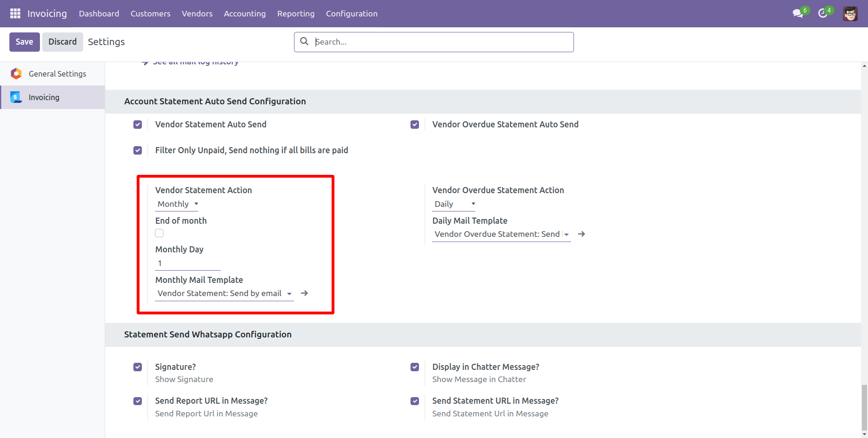Click the Show Message in Chatter text

[479, 379]
